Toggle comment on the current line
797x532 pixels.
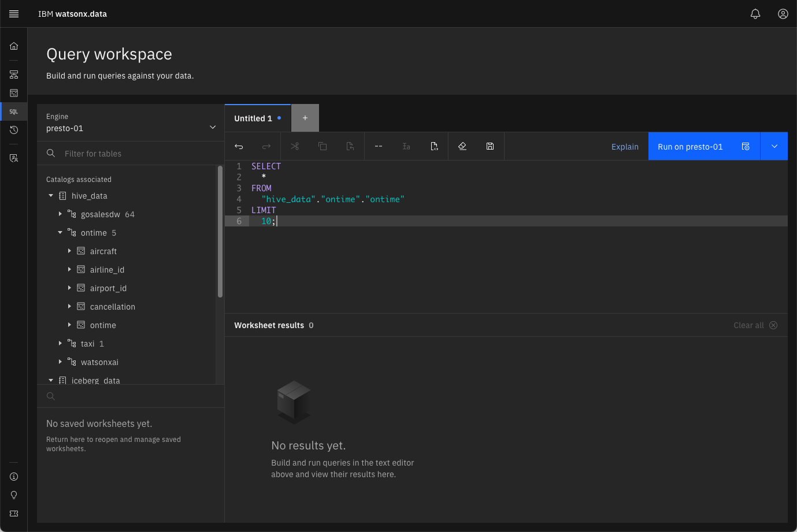click(x=379, y=147)
